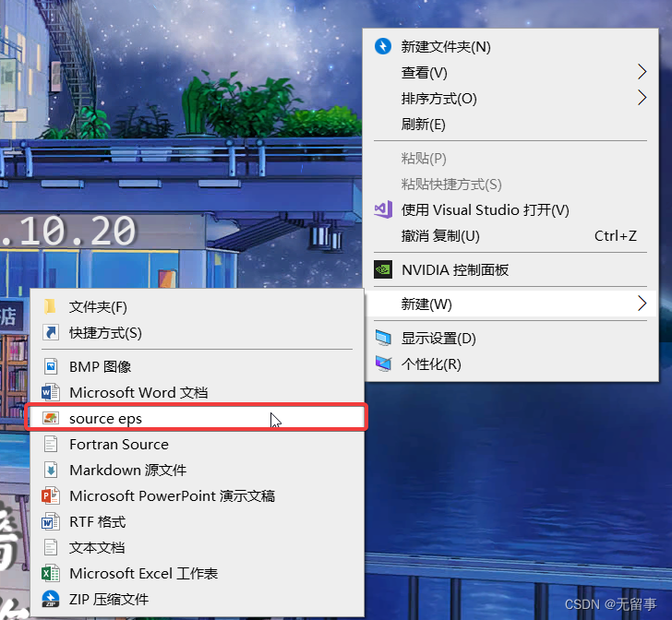This screenshot has height=620, width=672.
Task: Open 显示设置(D) entry
Action: pos(510,338)
